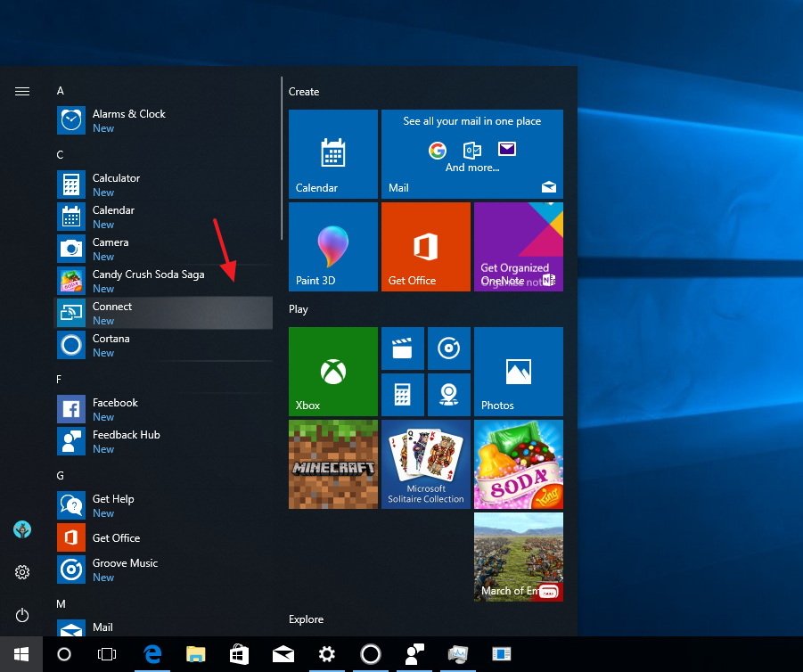Open the Xbox tile

(332, 372)
